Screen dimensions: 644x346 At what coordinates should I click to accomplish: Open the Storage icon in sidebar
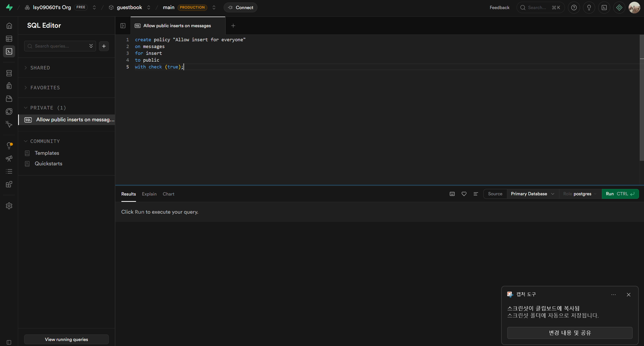point(9,99)
